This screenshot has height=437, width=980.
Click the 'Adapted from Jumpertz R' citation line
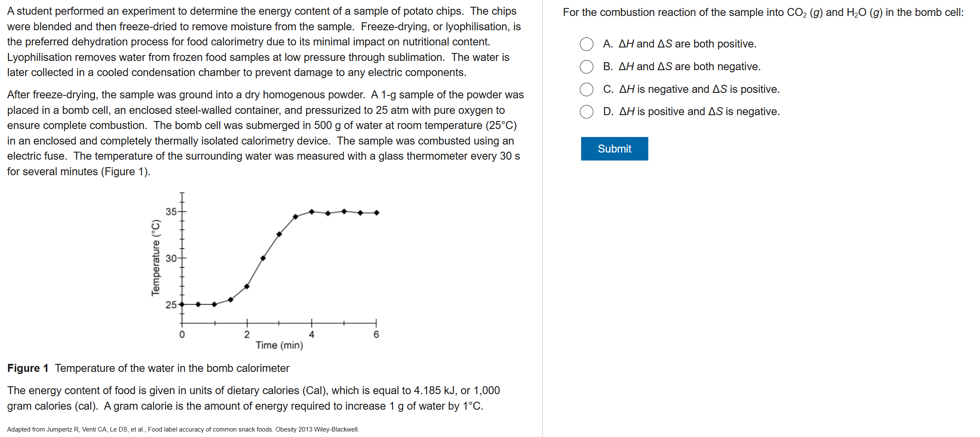[183, 429]
